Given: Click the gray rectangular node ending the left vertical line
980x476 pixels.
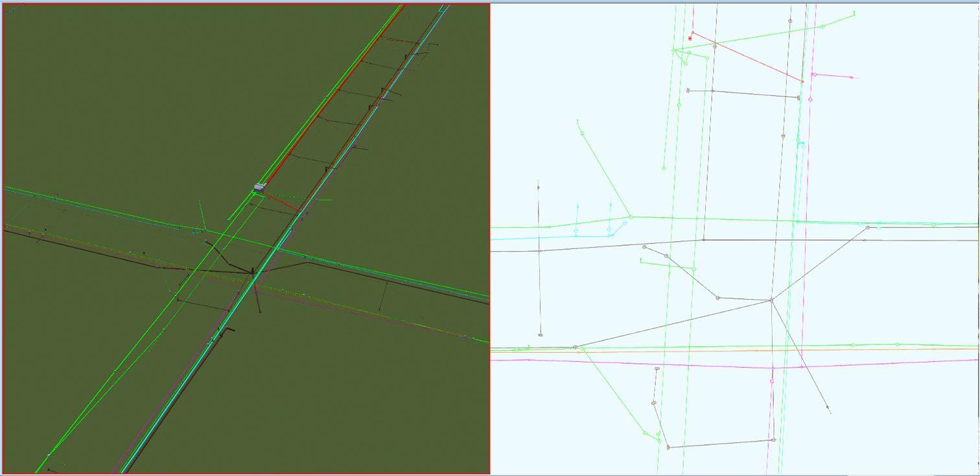Looking at the screenshot, I should point(540,335).
